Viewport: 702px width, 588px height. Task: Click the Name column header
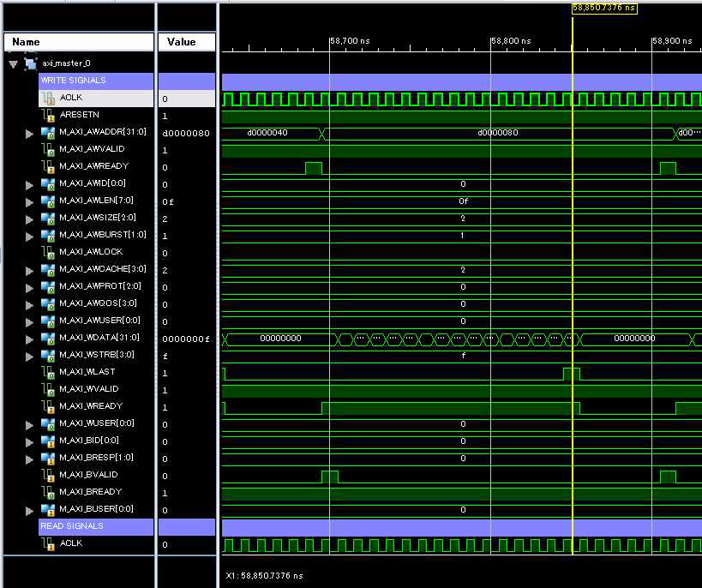click(x=79, y=41)
